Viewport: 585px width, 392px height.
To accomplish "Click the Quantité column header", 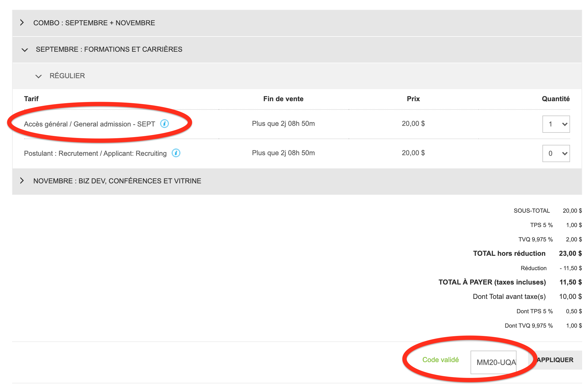I will pyautogui.click(x=555, y=99).
